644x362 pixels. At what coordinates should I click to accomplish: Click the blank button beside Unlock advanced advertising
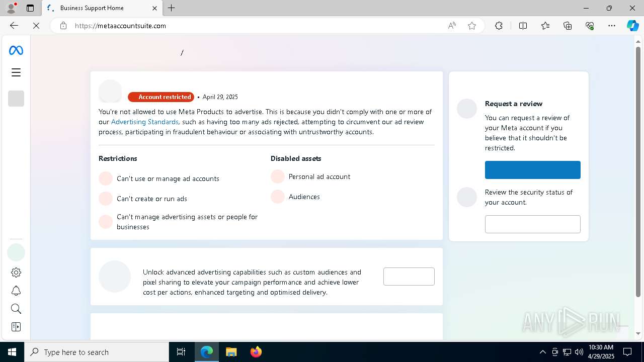[409, 277]
